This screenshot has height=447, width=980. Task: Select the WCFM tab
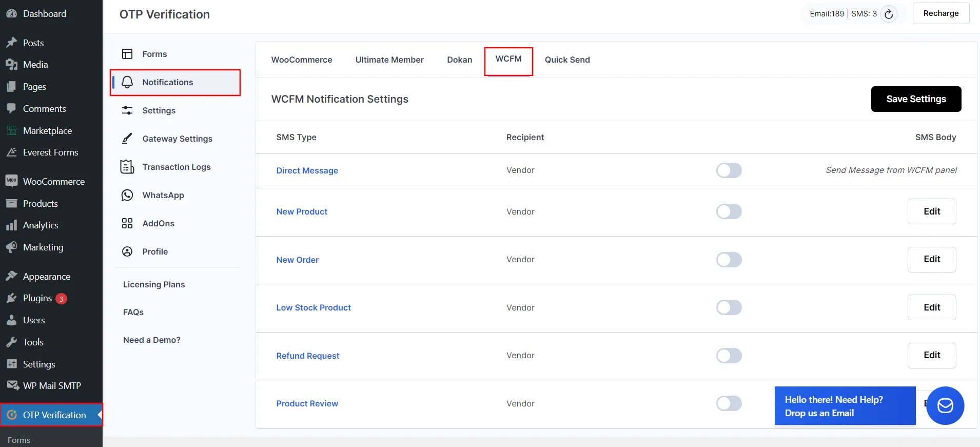click(508, 59)
